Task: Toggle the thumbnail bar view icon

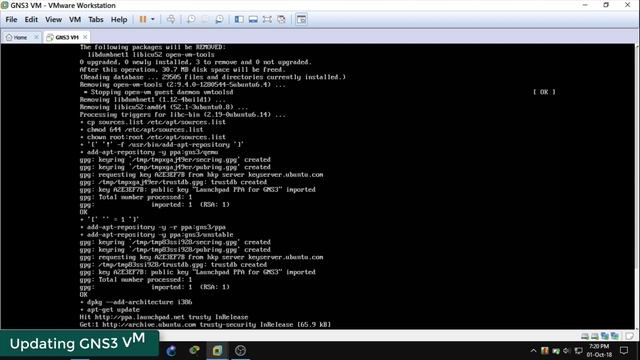Action: click(253, 19)
